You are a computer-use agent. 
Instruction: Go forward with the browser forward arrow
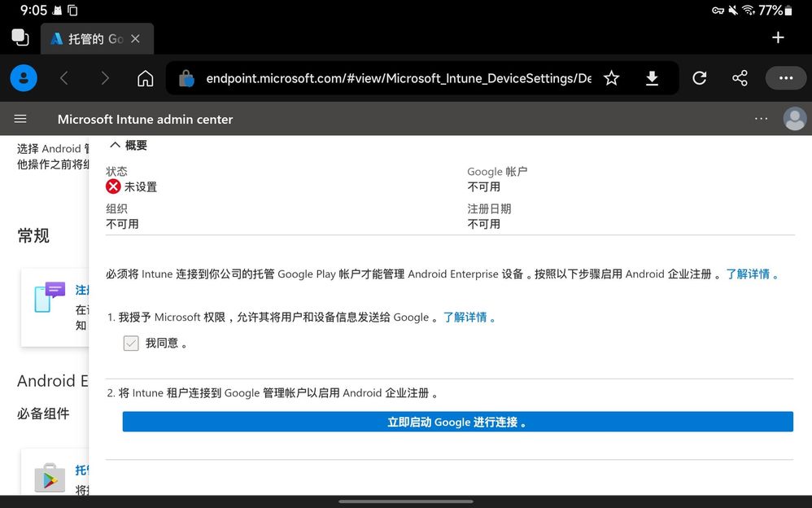[x=105, y=78]
